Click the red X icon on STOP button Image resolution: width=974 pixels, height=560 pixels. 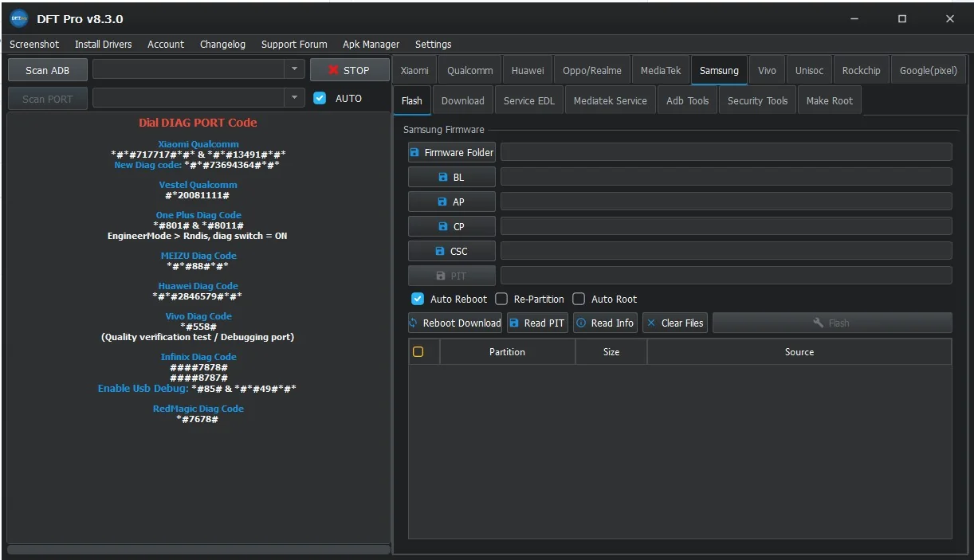coord(334,70)
